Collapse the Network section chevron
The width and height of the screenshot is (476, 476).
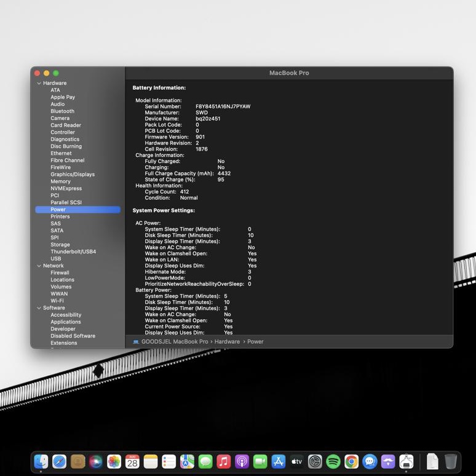pyautogui.click(x=39, y=266)
